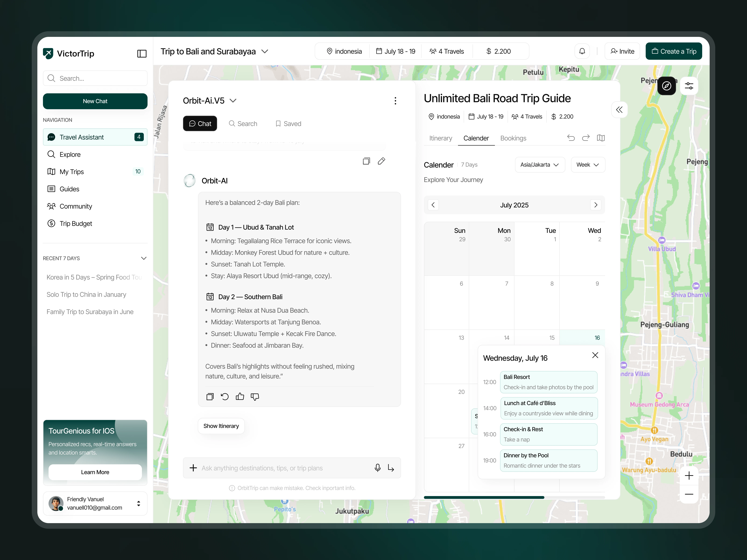Collapse the guide panel with double chevron

(x=619, y=110)
